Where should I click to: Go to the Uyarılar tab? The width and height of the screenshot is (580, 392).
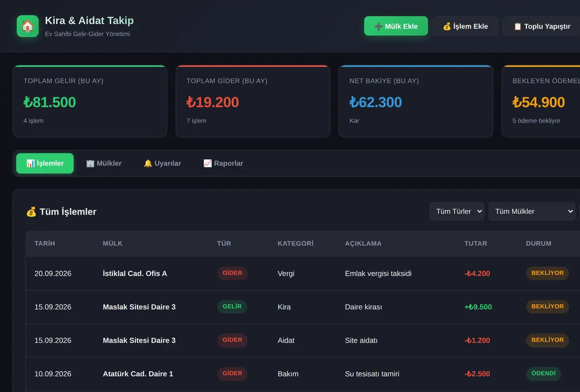162,163
